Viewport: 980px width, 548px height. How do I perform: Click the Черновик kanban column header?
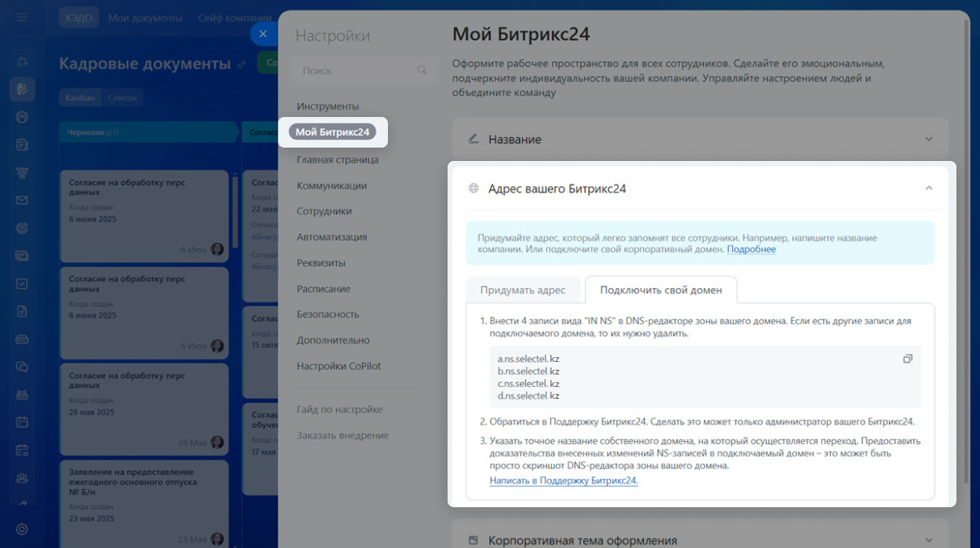click(148, 133)
